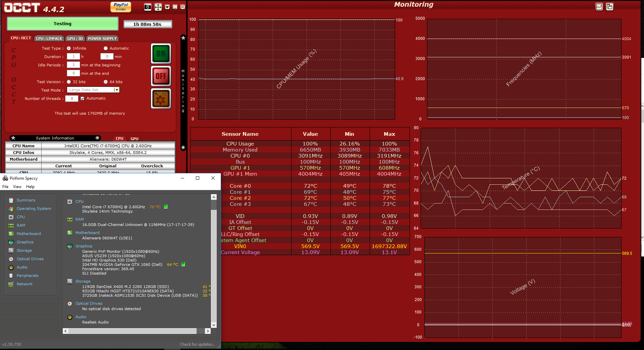Click the Graphics heading link in Speccy summary
This screenshot has height=350, width=644.
click(x=84, y=246)
